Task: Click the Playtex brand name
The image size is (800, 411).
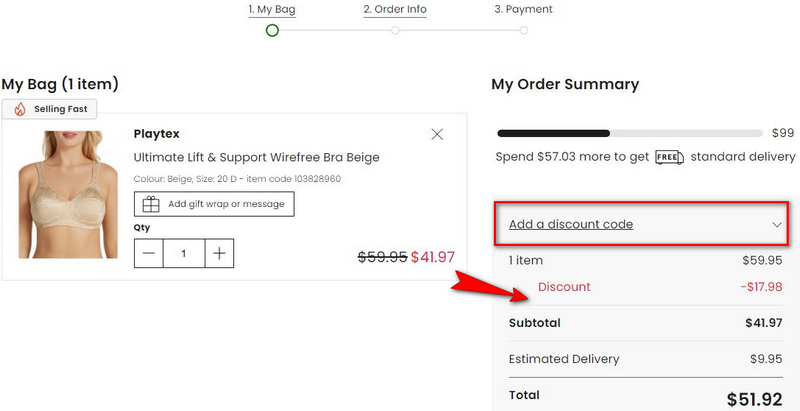Action: coord(157,134)
